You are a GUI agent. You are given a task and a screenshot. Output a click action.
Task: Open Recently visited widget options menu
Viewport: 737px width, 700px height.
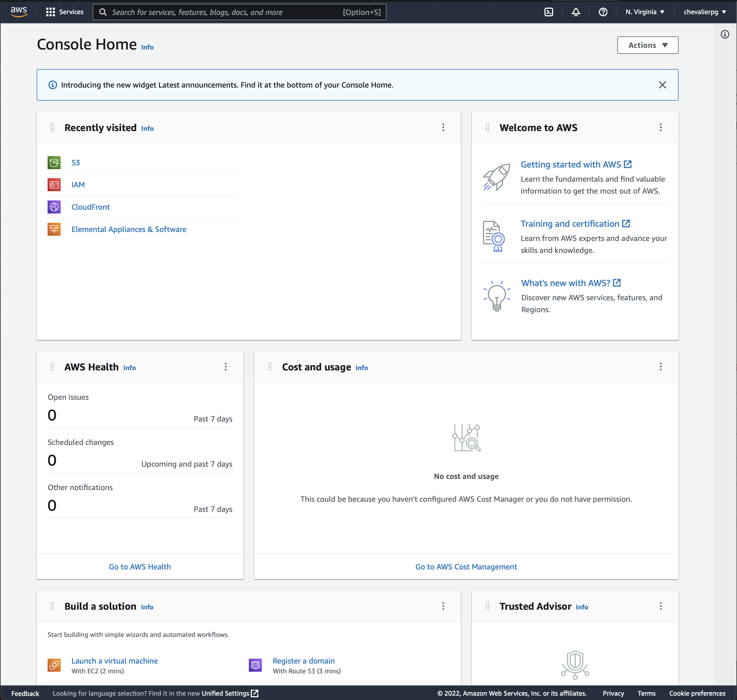coord(443,128)
